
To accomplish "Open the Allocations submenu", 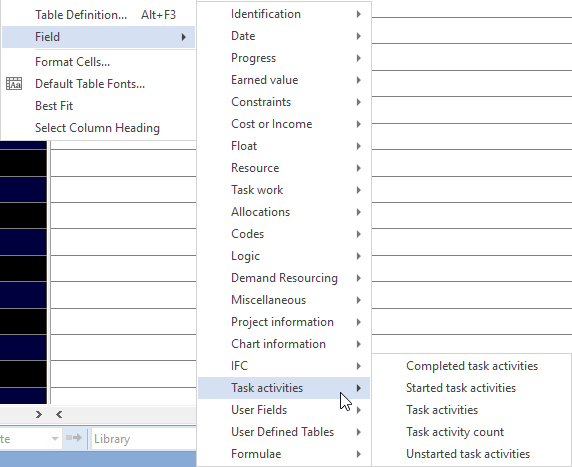I will pyautogui.click(x=284, y=212).
